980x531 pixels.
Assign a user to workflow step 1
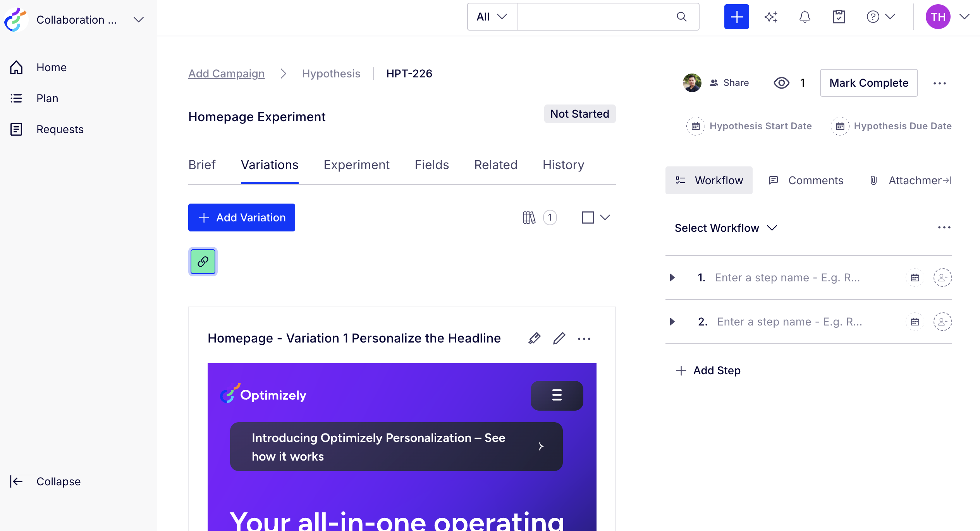(943, 277)
